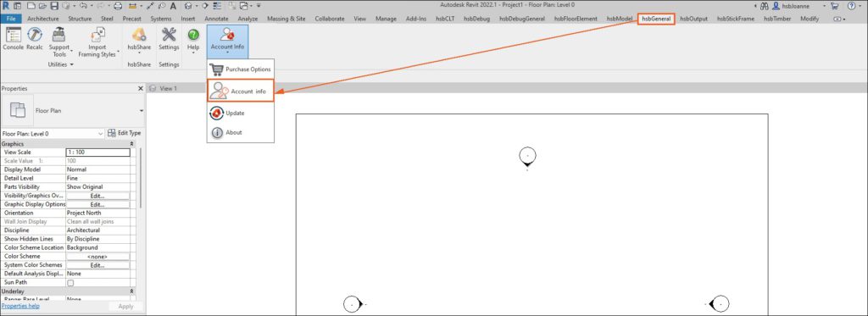Click the Save disk icon
The image size is (868, 316).
54,6
